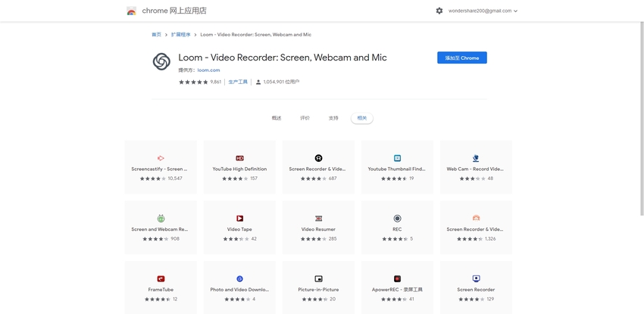Image resolution: width=644 pixels, height=314 pixels.
Task: Click the Web Cam - Record Video icon
Action: pos(476,158)
